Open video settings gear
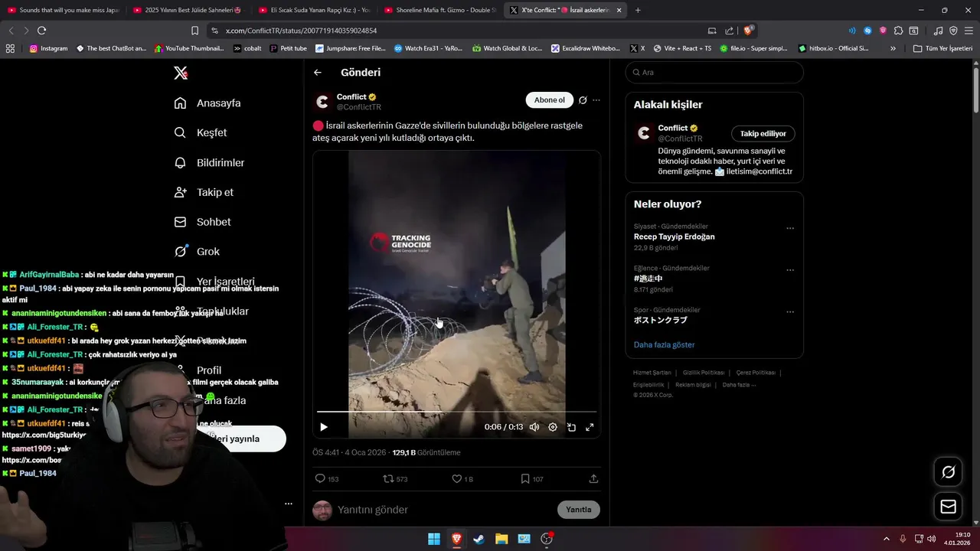Screen dimensions: 980x551 pos(553,427)
